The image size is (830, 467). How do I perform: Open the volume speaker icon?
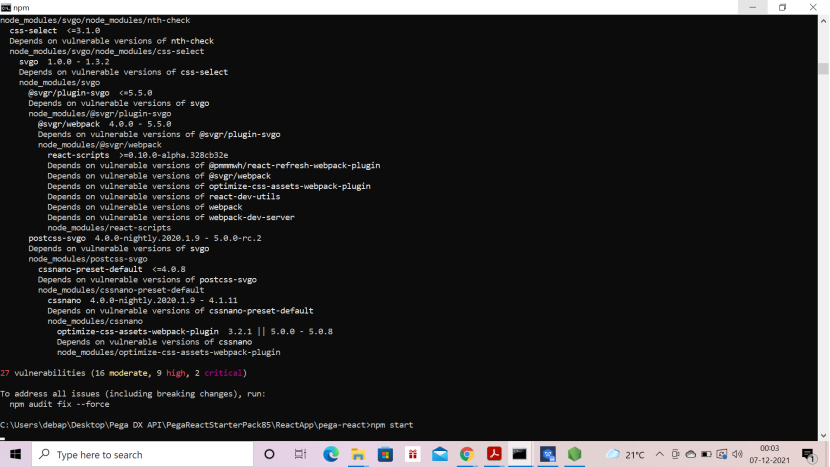tap(737, 454)
